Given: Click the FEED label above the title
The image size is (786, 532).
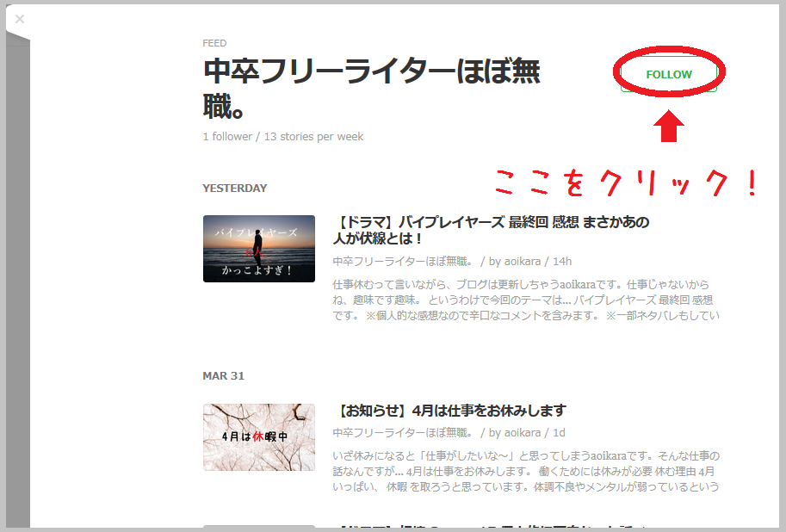Looking at the screenshot, I should pyautogui.click(x=214, y=43).
